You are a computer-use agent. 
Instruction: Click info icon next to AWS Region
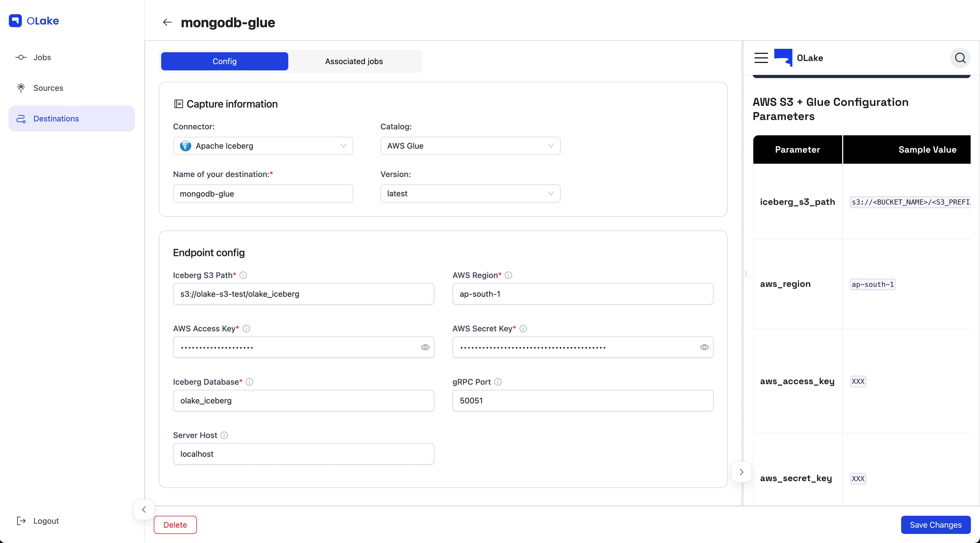click(508, 275)
